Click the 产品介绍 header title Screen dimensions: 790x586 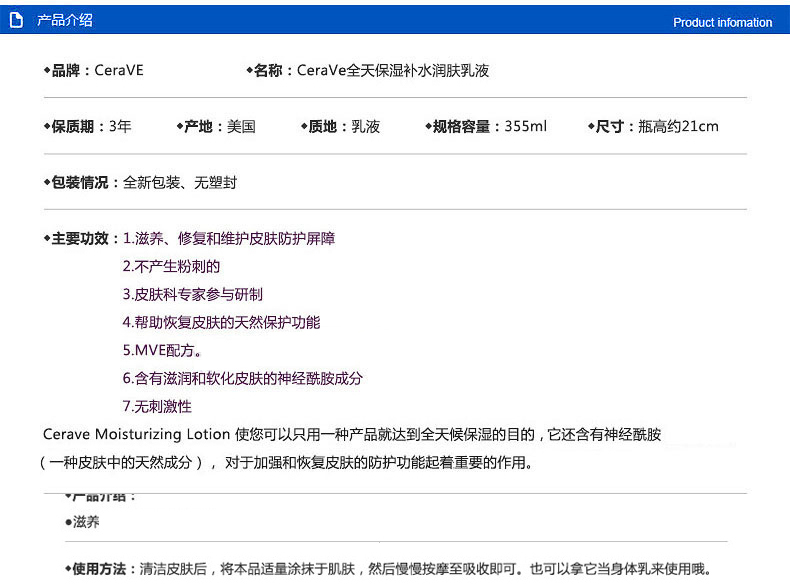pos(65,20)
